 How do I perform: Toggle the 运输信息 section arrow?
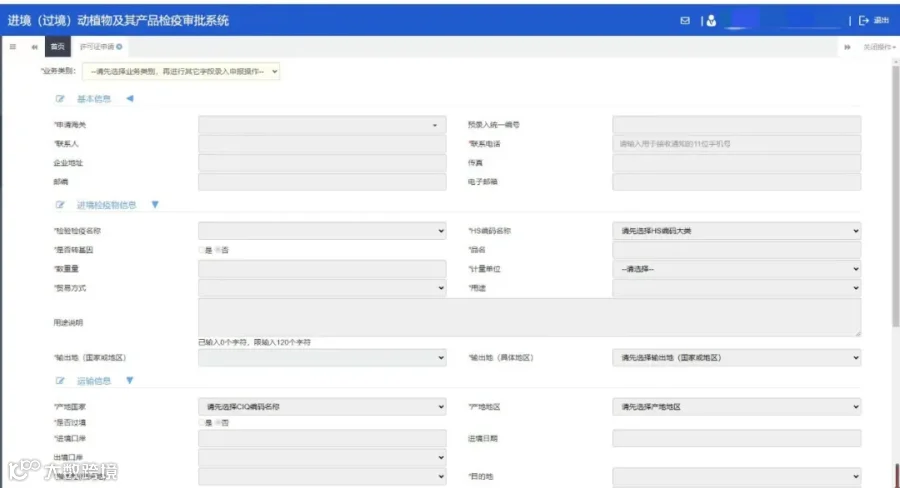(130, 380)
